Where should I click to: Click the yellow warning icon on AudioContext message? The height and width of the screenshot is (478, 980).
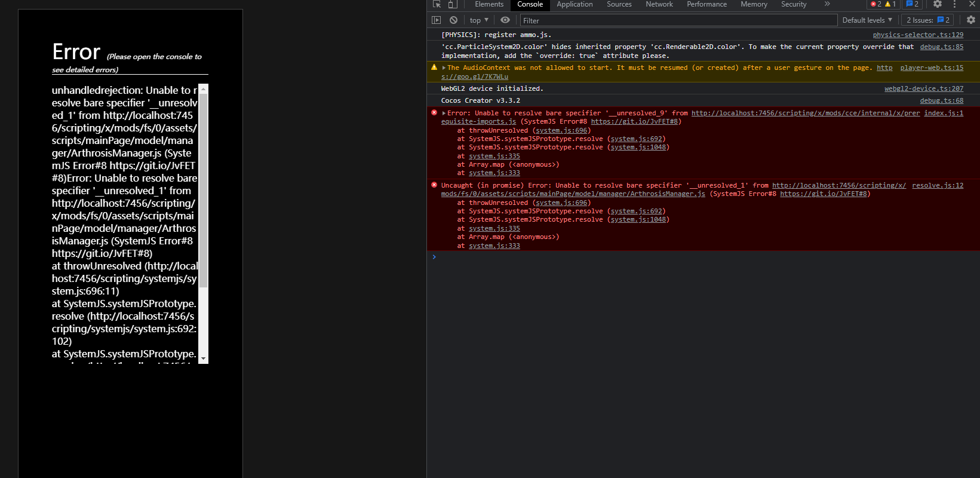tap(434, 68)
